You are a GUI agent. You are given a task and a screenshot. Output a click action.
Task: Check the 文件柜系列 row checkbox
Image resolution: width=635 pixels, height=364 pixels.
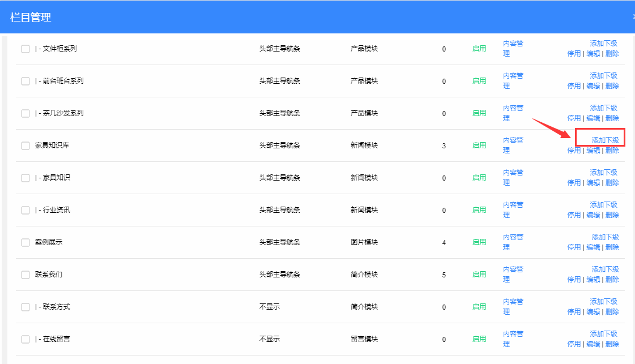click(25, 49)
